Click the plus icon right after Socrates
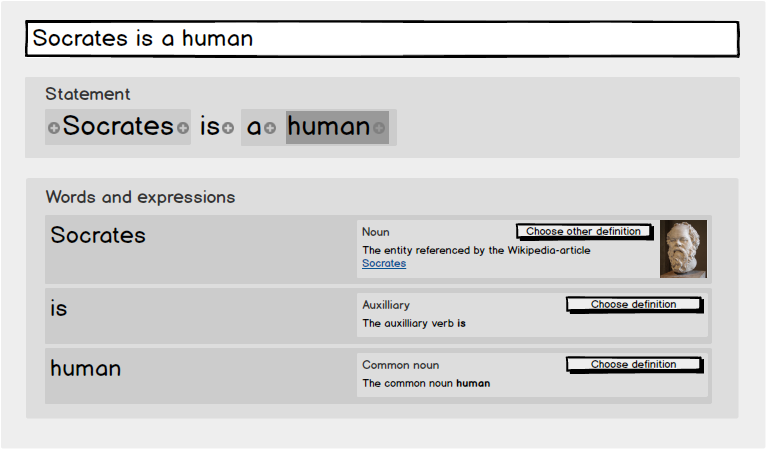Viewport: 767px width, 450px height. tap(182, 128)
